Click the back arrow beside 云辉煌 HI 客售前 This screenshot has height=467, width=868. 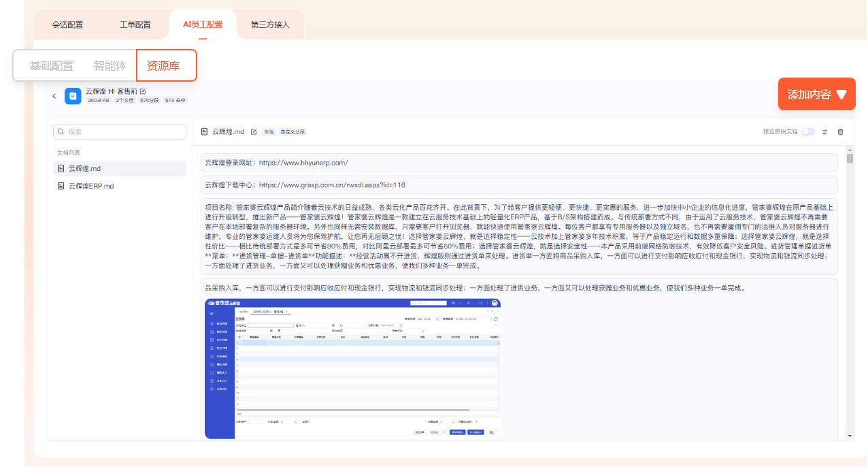coord(54,96)
